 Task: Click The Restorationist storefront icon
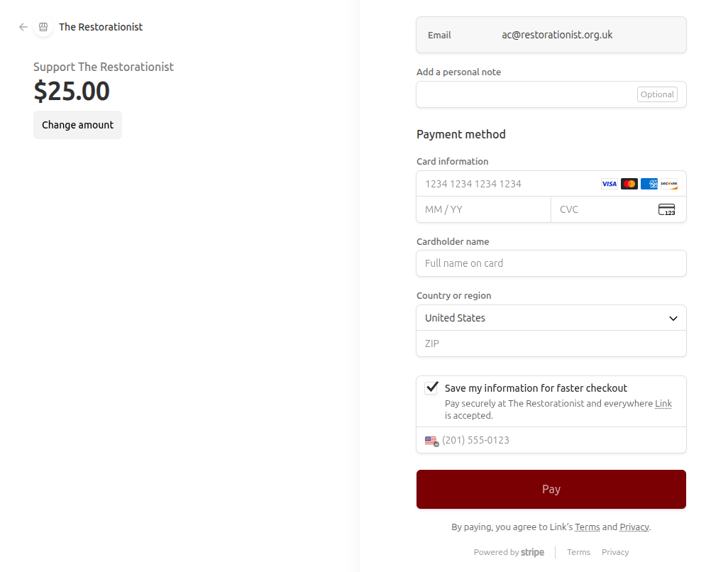coord(43,27)
